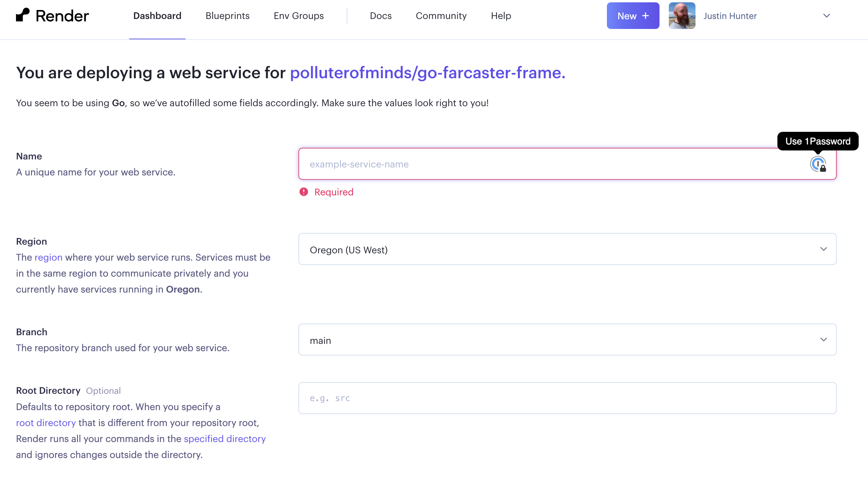Click 'The repository branch used for your web service.' text
The width and height of the screenshot is (868, 486).
(123, 348)
